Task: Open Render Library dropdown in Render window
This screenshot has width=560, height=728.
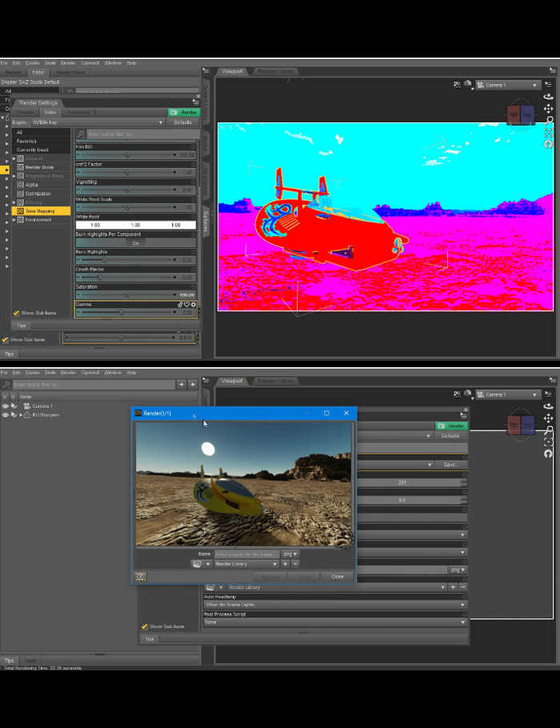Action: pos(246,564)
